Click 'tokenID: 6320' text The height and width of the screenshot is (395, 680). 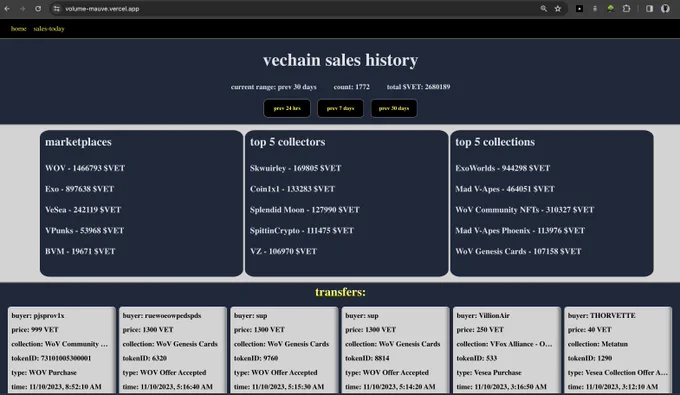(145, 358)
